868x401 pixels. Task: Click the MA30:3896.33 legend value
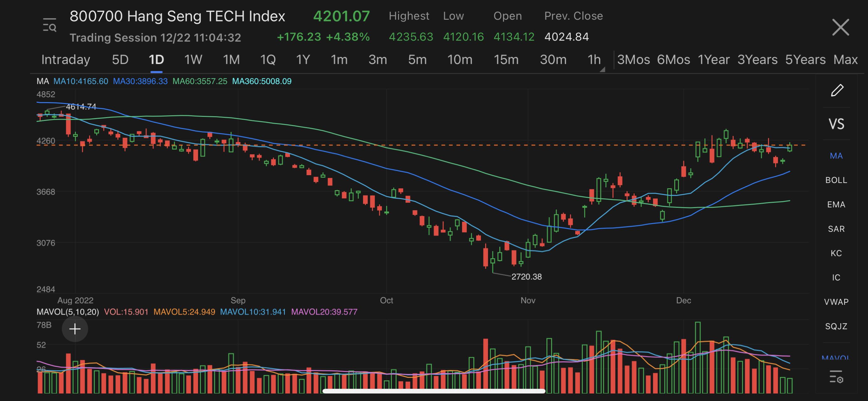(140, 81)
